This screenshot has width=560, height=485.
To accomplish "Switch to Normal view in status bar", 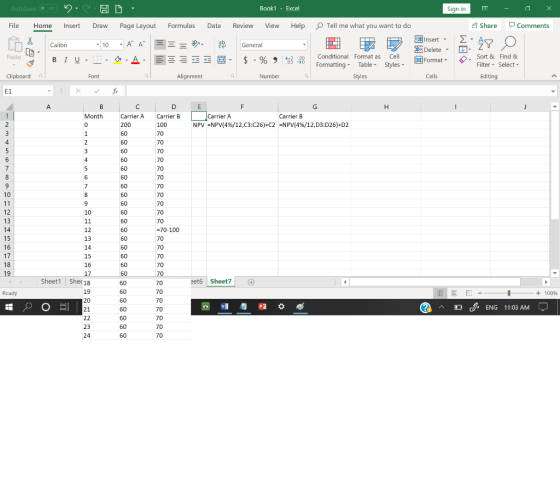I will [440, 293].
